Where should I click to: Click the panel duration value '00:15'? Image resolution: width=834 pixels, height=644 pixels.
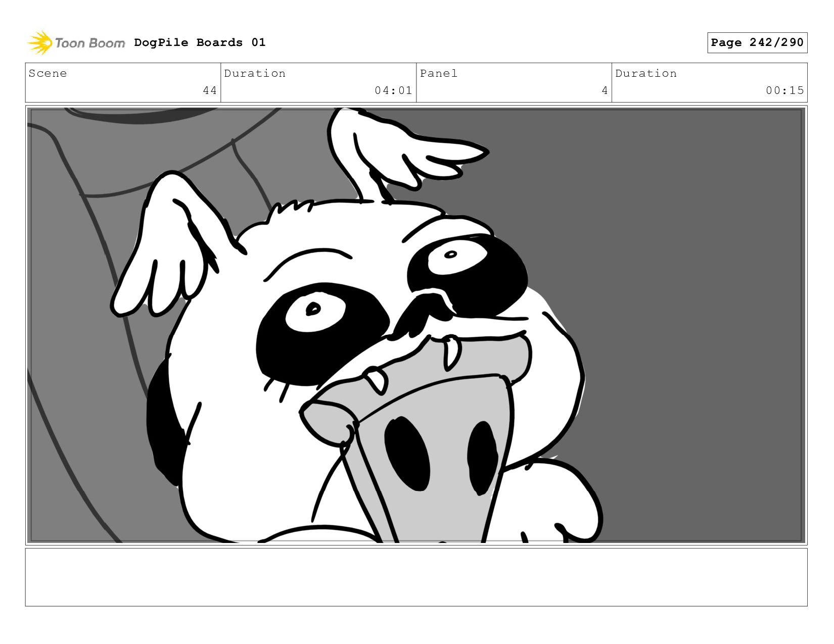[784, 90]
